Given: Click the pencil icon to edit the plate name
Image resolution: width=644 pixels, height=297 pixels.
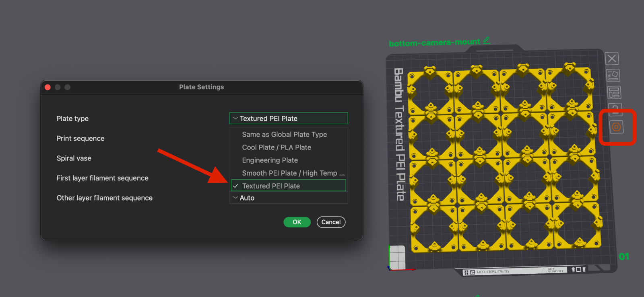Looking at the screenshot, I should coord(487,40).
